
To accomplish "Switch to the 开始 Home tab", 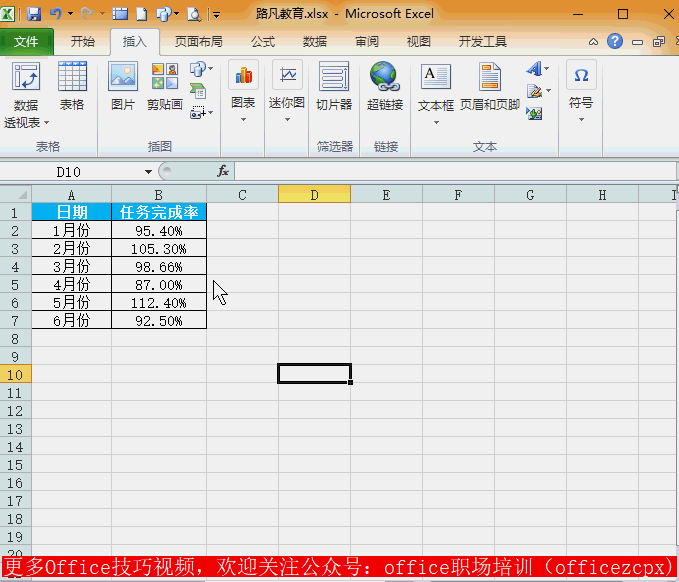I will [x=82, y=42].
